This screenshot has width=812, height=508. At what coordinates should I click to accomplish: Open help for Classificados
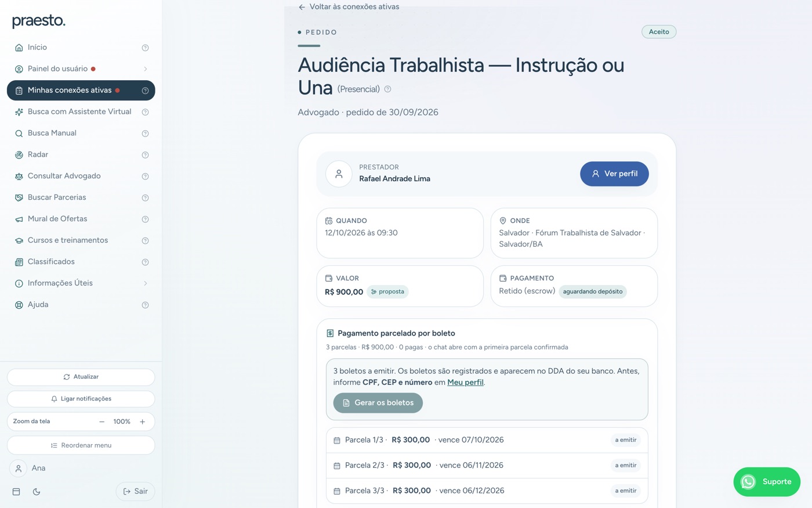point(145,262)
